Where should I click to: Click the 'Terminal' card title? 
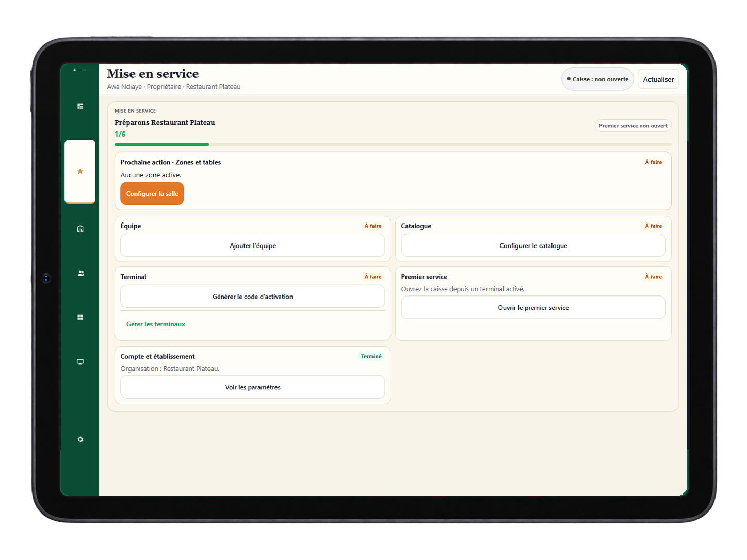(134, 277)
